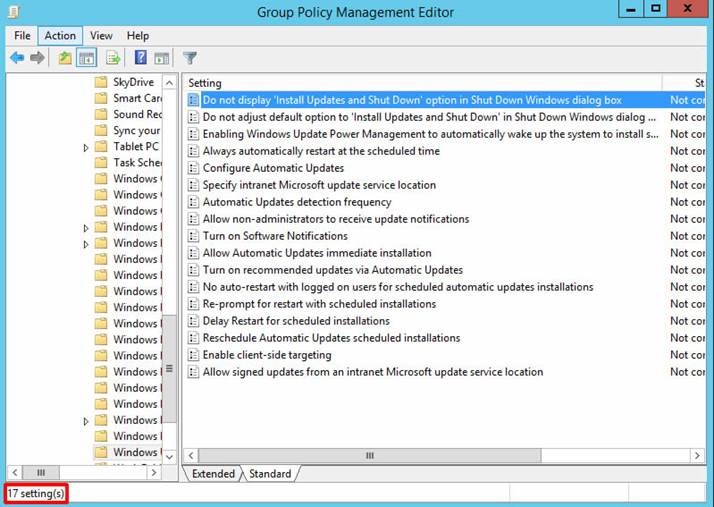Click the tree pane horizontal scrollbar thumb
The height and width of the screenshot is (507, 714).
click(41, 472)
